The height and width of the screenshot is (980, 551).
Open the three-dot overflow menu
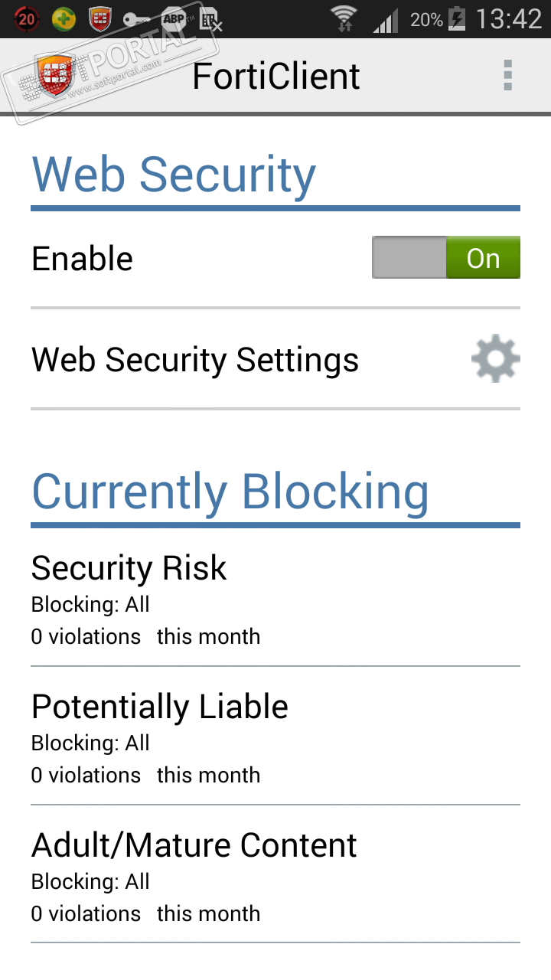point(507,76)
